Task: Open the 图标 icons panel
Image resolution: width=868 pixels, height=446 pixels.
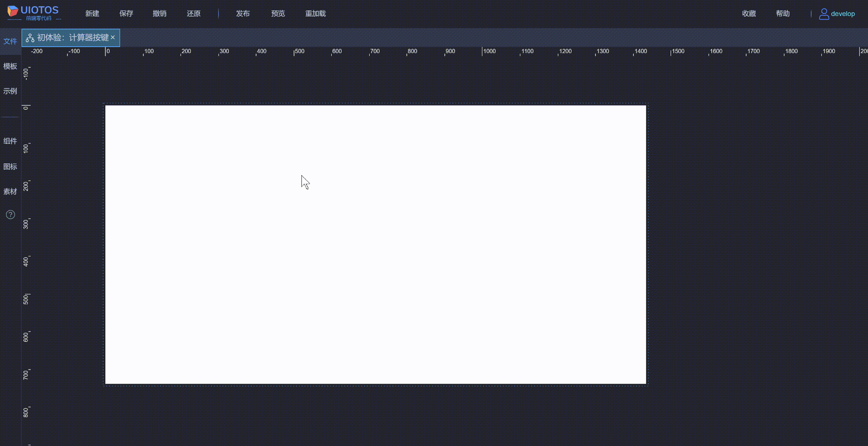Action: coord(10,166)
